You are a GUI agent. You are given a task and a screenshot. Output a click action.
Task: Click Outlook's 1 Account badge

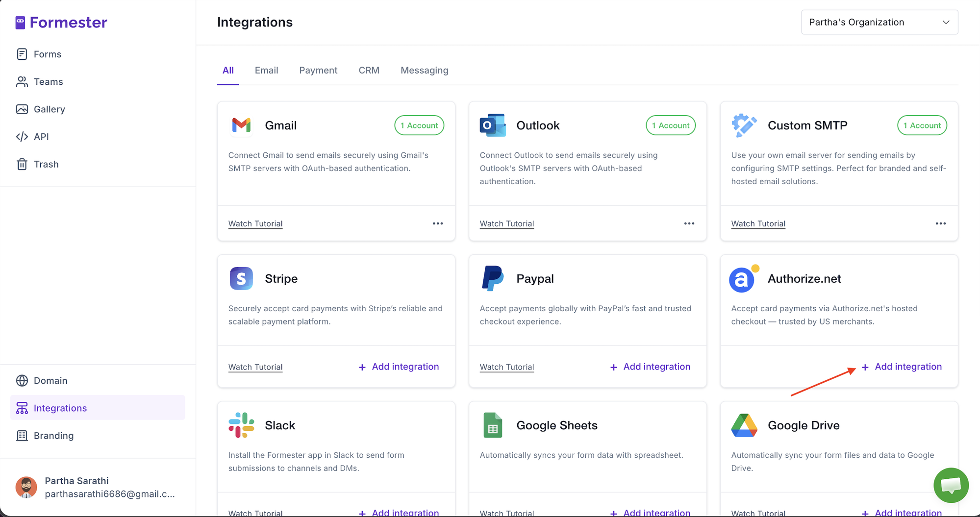coord(671,125)
